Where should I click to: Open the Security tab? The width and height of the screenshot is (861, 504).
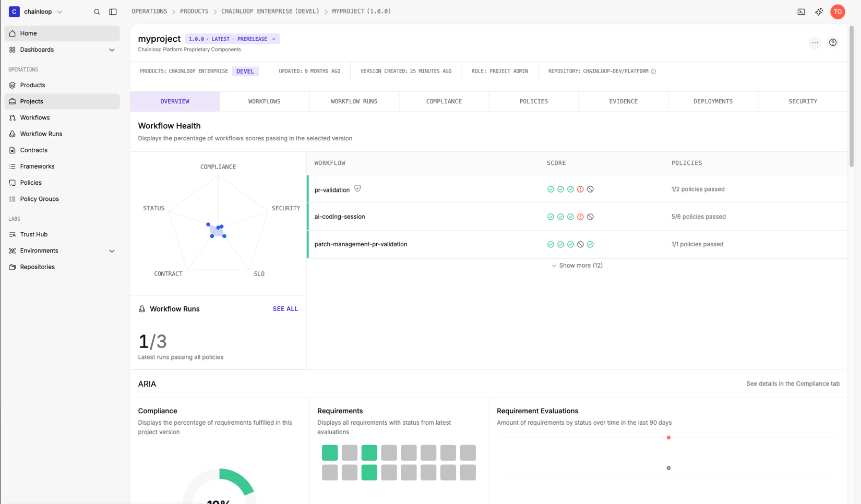803,101
